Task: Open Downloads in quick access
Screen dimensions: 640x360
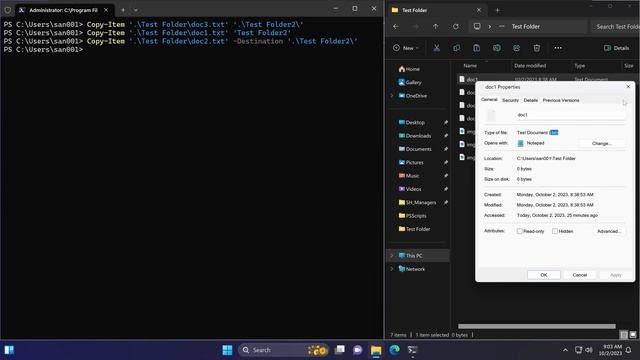Action: (x=415, y=136)
